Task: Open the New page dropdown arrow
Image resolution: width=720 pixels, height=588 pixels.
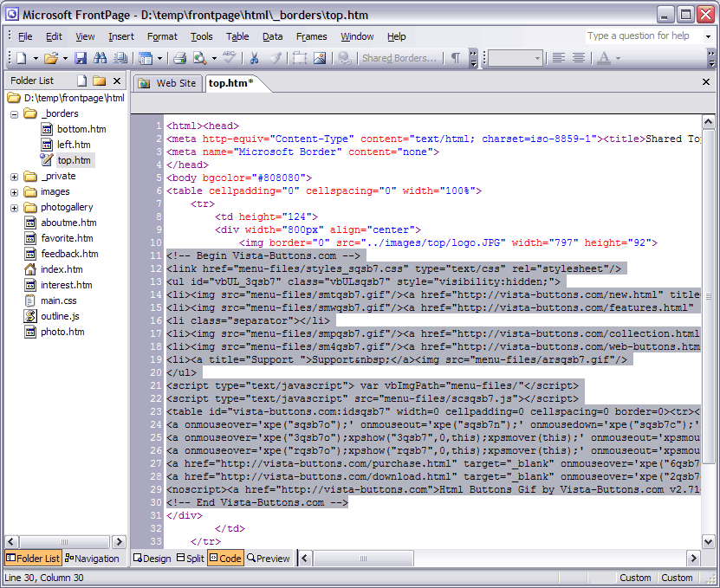Action: point(36,58)
